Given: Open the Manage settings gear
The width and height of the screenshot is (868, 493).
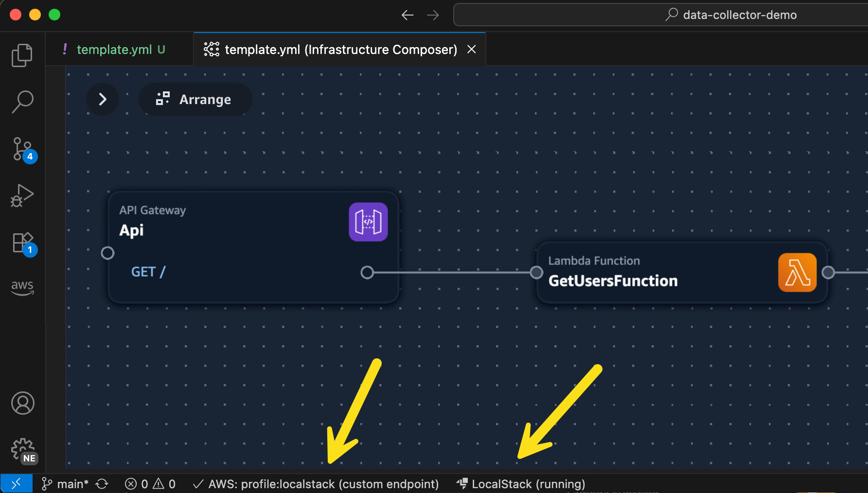Looking at the screenshot, I should (23, 450).
